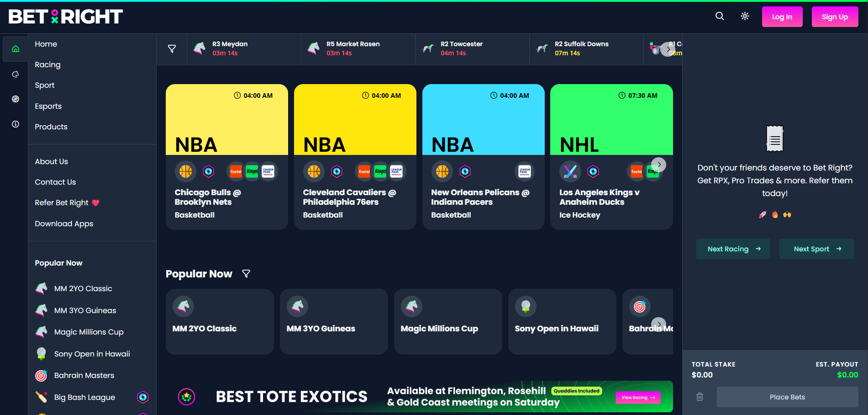Toggle light/dark theme sun icon
Viewport: 868px width, 415px height.
tap(745, 16)
